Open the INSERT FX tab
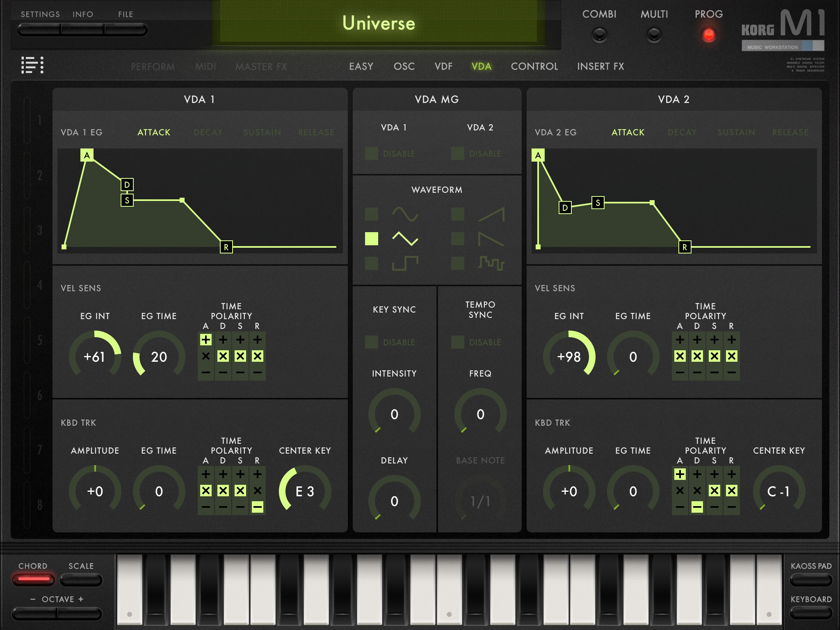 [600, 66]
